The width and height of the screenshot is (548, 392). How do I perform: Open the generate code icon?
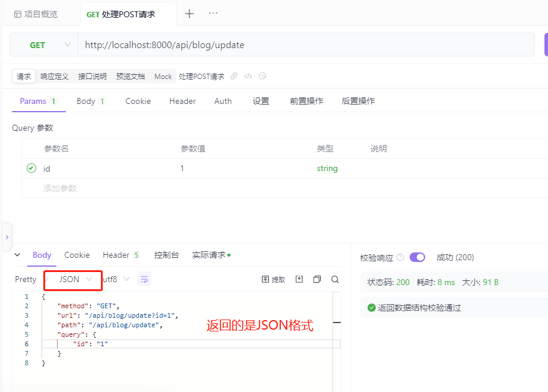point(248,76)
